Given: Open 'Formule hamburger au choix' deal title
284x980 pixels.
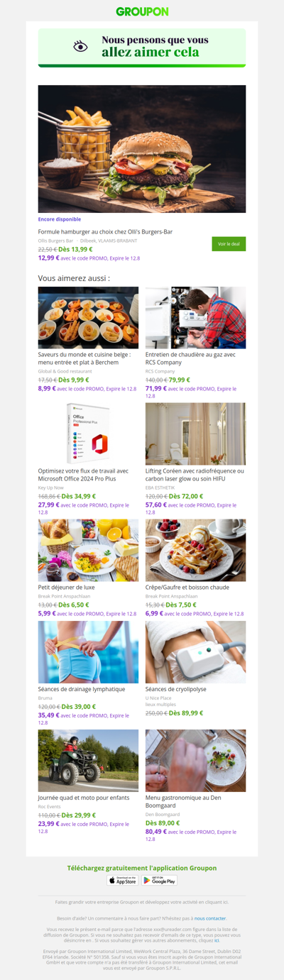Looking at the screenshot, I should coord(105,231).
